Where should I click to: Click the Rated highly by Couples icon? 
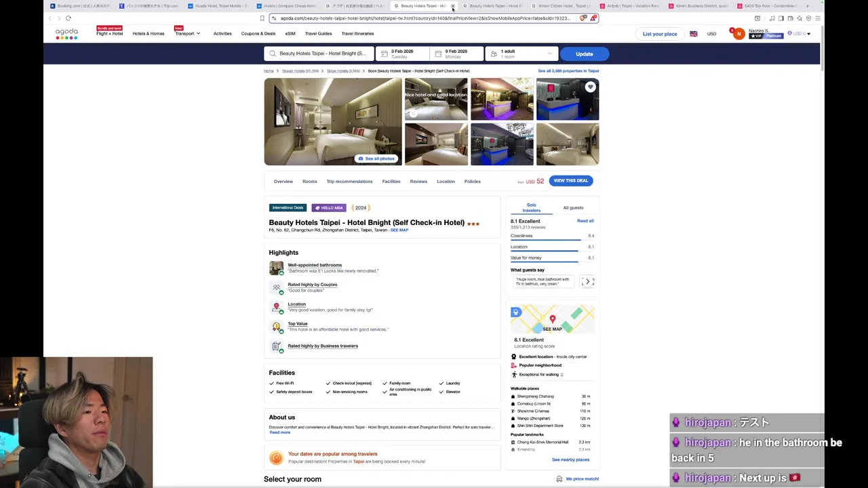tap(276, 288)
